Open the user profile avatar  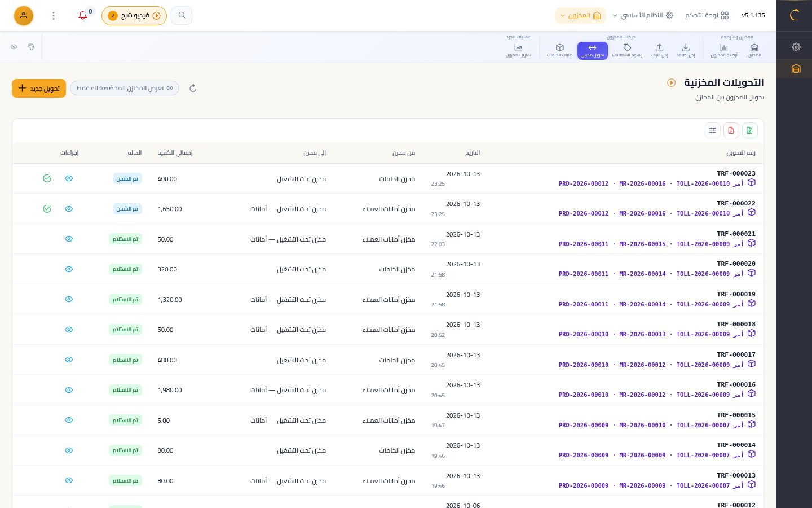point(24,16)
